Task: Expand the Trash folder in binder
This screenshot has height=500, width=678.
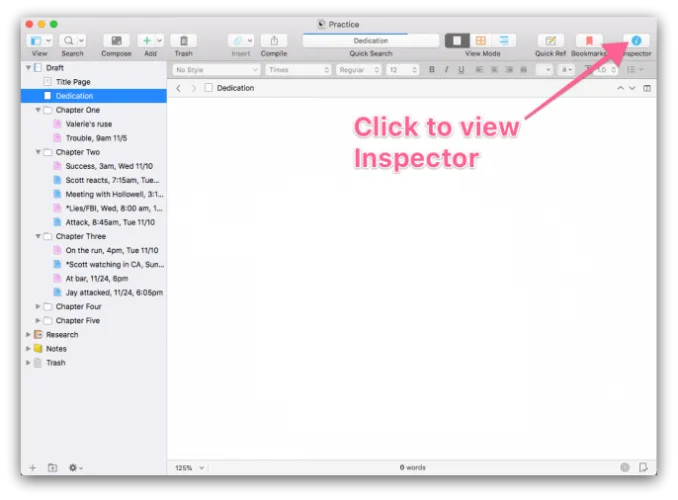Action: (28, 362)
